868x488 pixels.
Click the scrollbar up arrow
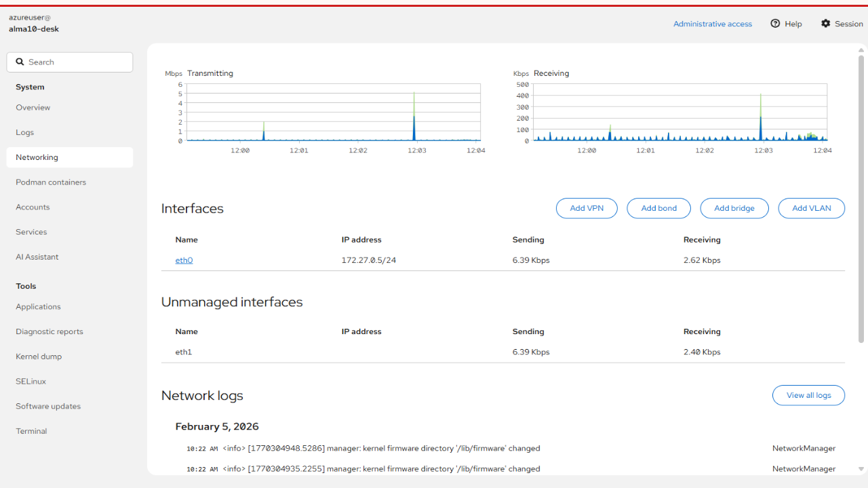tap(861, 50)
